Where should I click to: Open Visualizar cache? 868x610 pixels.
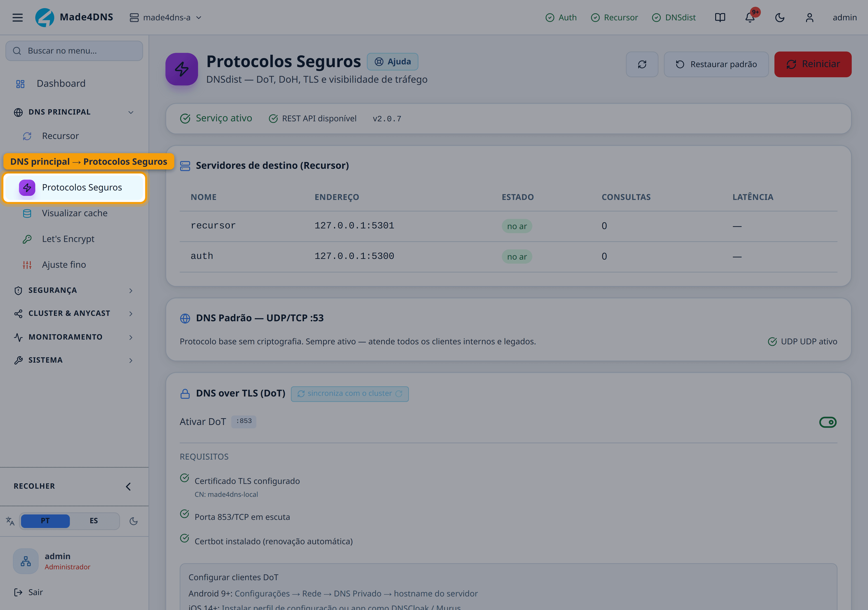tap(74, 213)
